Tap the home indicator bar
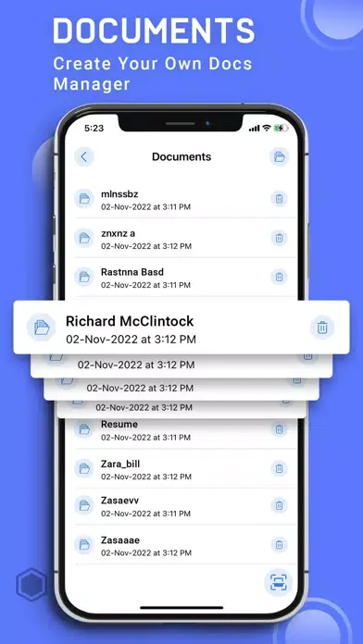The width and height of the screenshot is (363, 644). [181, 607]
